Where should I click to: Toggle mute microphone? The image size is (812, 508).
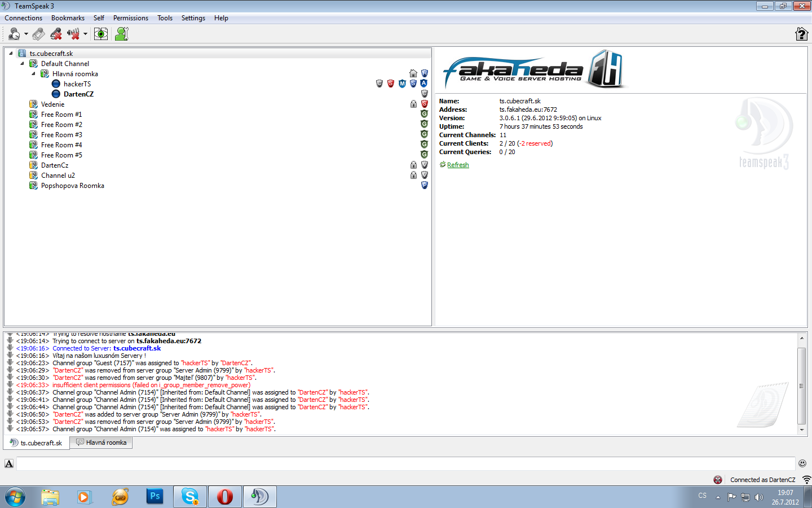[56, 34]
